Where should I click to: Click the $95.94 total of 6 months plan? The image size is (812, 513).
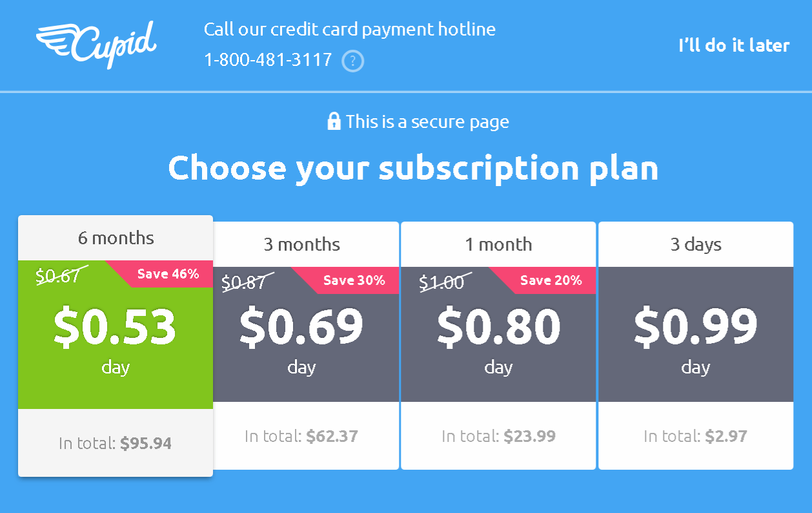click(x=146, y=443)
